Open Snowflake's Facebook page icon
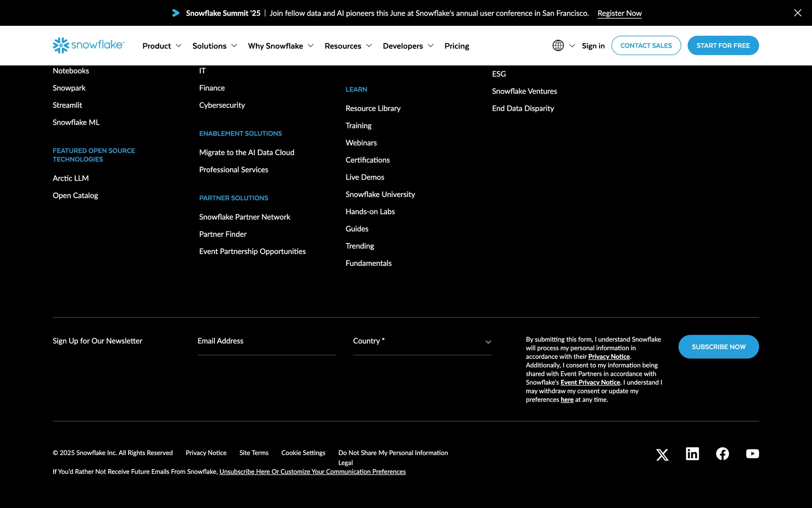 (722, 454)
